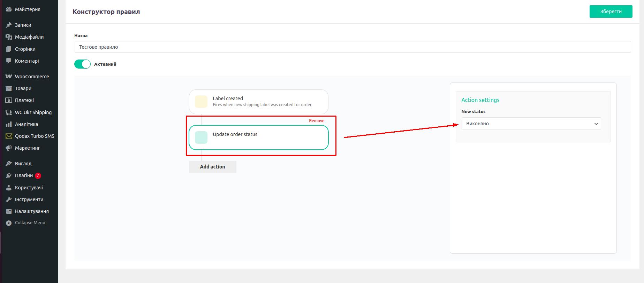Click the Analytics bar chart icon

(x=9, y=124)
